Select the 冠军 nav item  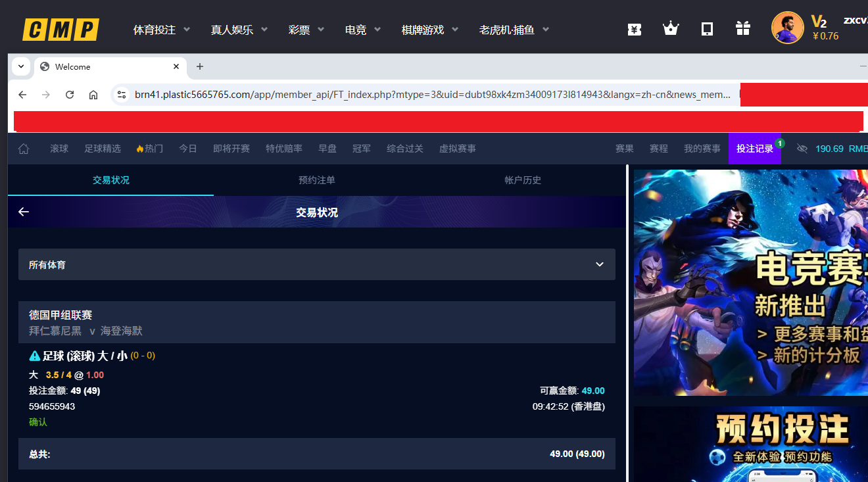(x=362, y=149)
